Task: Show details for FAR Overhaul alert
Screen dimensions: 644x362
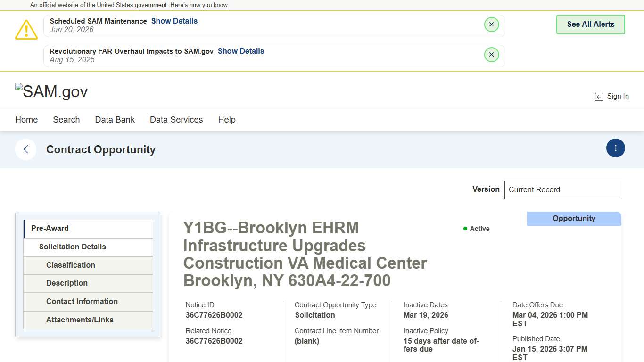Action: [x=240, y=51]
